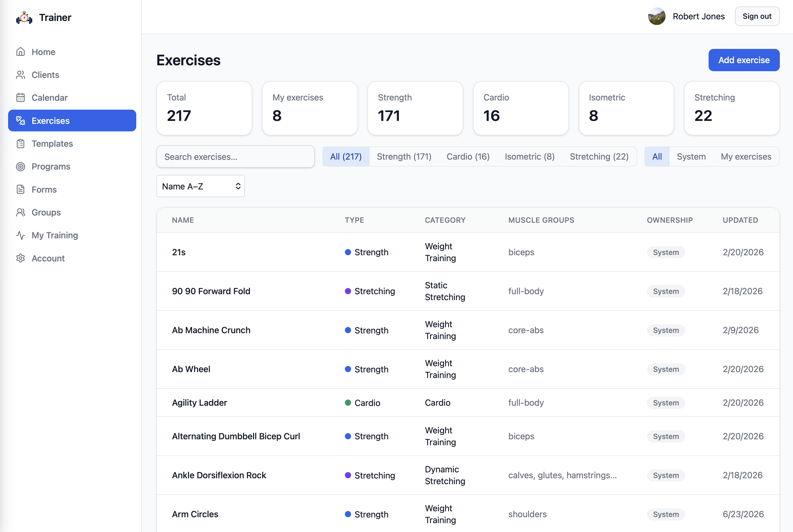Image resolution: width=793 pixels, height=532 pixels.
Task: Click the Clients people icon
Action: tap(21, 75)
